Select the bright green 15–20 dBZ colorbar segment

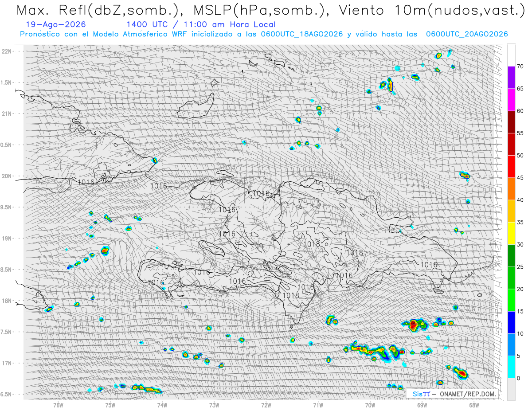pyautogui.click(x=511, y=300)
